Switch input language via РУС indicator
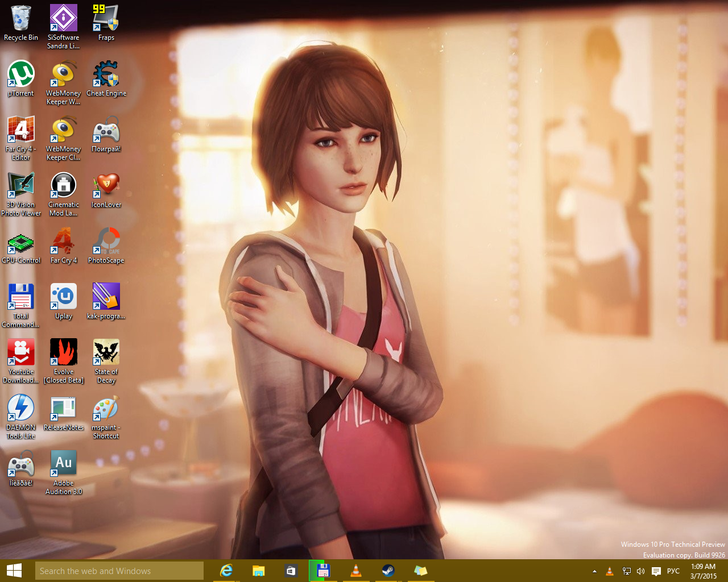Viewport: 728px width, 582px height. (x=673, y=571)
